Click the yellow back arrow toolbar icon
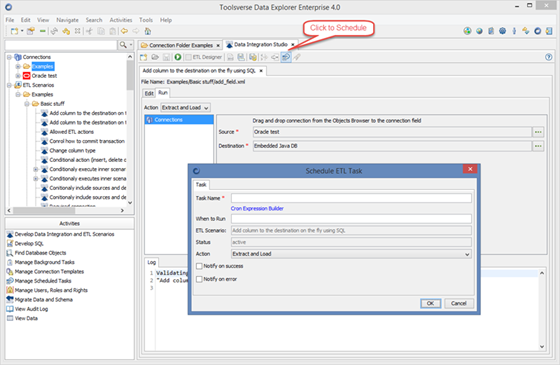Image resolution: width=560 pixels, height=365 pixels. (x=124, y=31)
